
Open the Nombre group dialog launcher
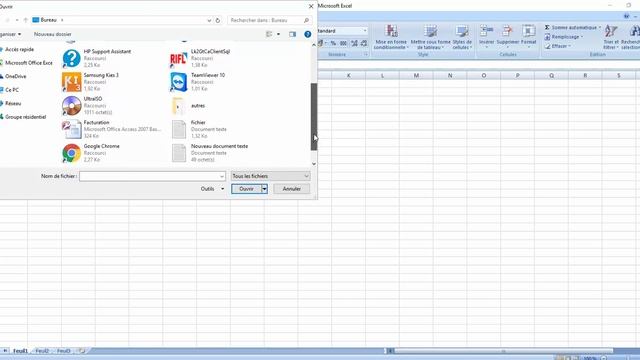coord(366,54)
